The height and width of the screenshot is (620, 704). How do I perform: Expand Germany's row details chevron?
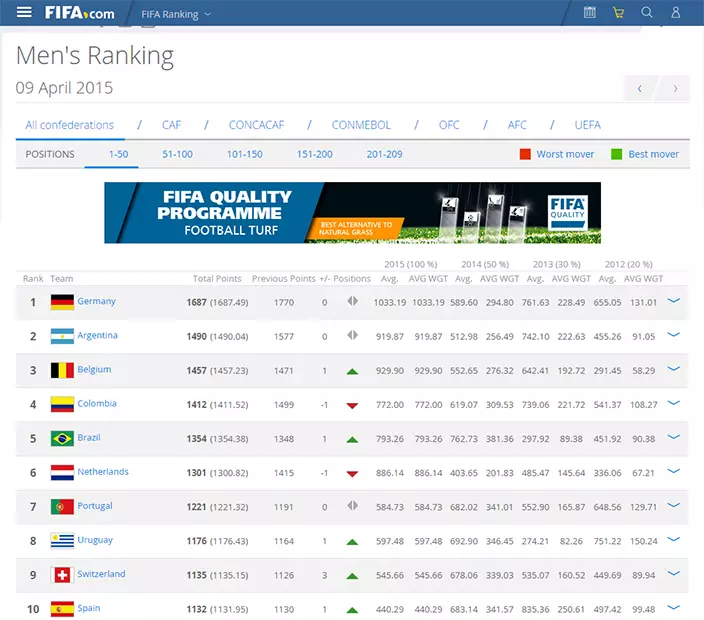click(673, 301)
